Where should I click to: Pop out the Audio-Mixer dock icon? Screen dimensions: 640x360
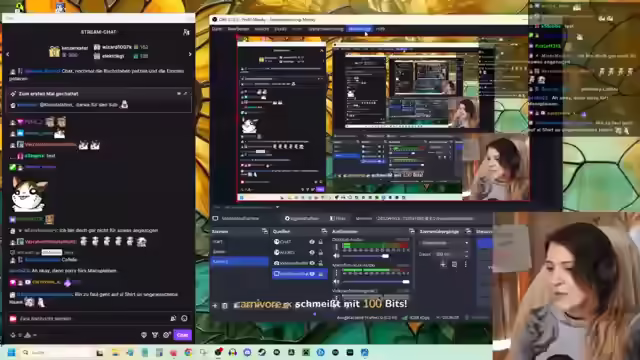pos(411,231)
